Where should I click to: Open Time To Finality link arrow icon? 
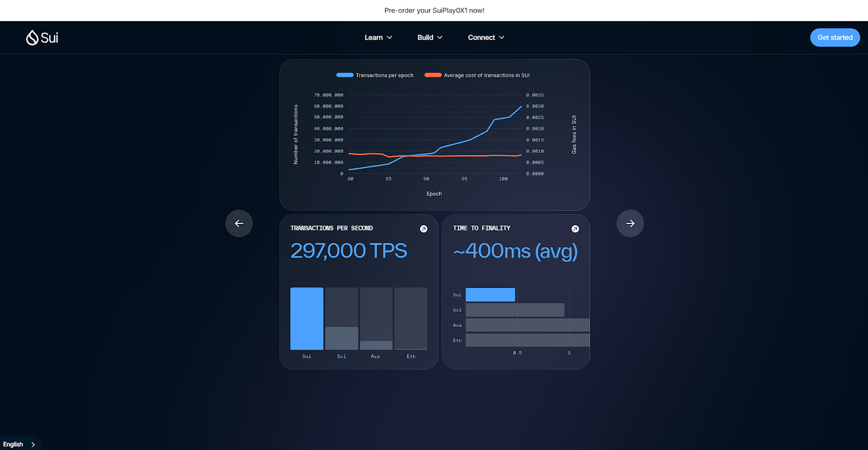click(575, 229)
